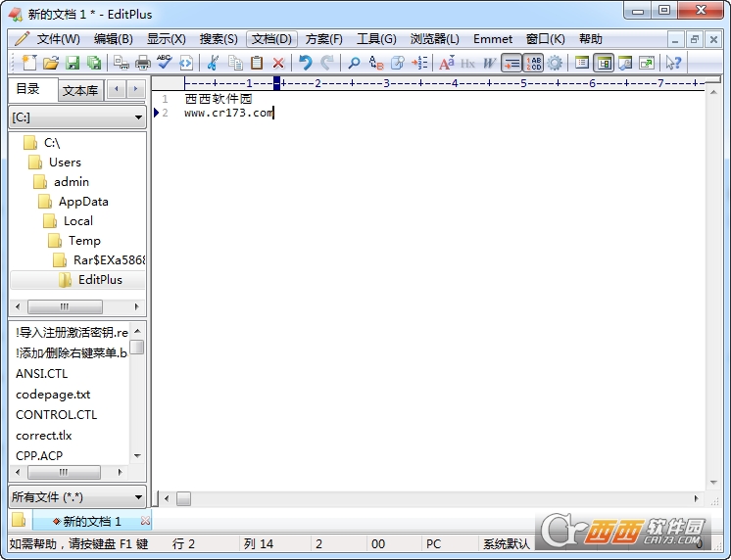
Task: Open the [C:] drive dropdown
Action: pyautogui.click(x=77, y=117)
